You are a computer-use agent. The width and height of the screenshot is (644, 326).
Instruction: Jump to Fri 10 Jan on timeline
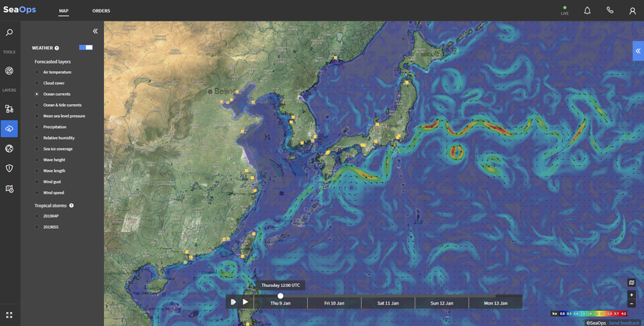[334, 303]
